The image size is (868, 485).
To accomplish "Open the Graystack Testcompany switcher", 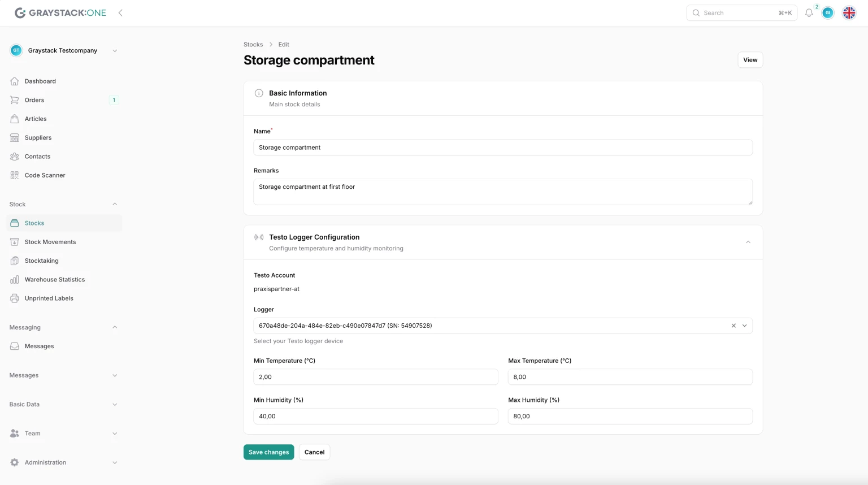I will [63, 50].
